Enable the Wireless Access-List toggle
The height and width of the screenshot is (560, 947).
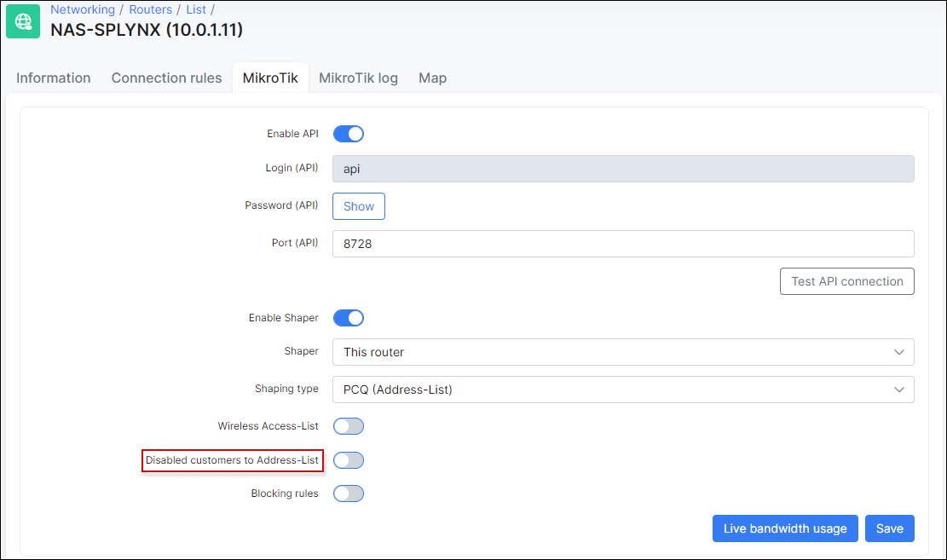tap(348, 426)
